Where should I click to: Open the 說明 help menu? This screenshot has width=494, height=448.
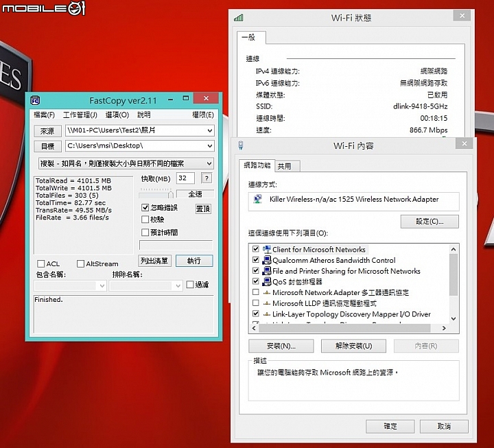(144, 115)
